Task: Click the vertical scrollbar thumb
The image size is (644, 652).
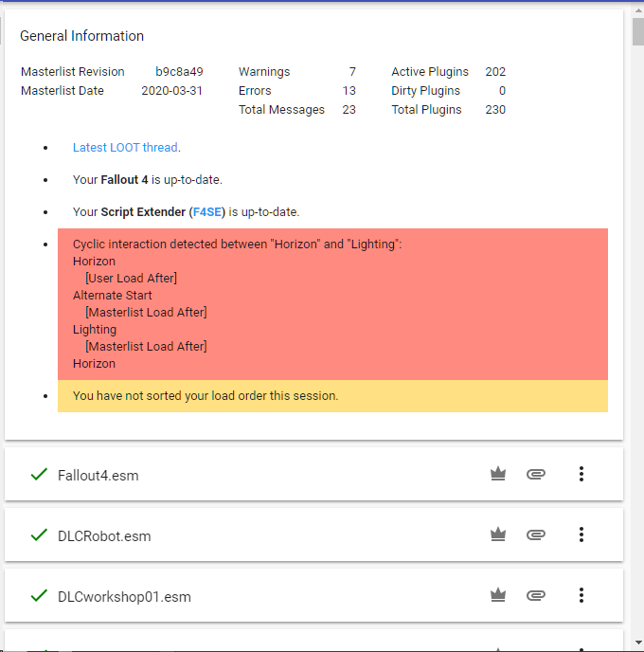Action: pos(637,31)
